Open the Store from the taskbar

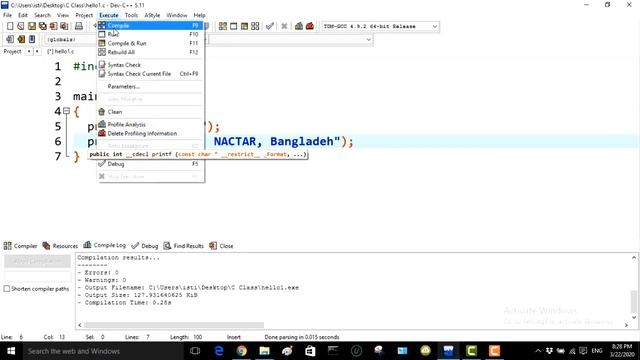310,351
